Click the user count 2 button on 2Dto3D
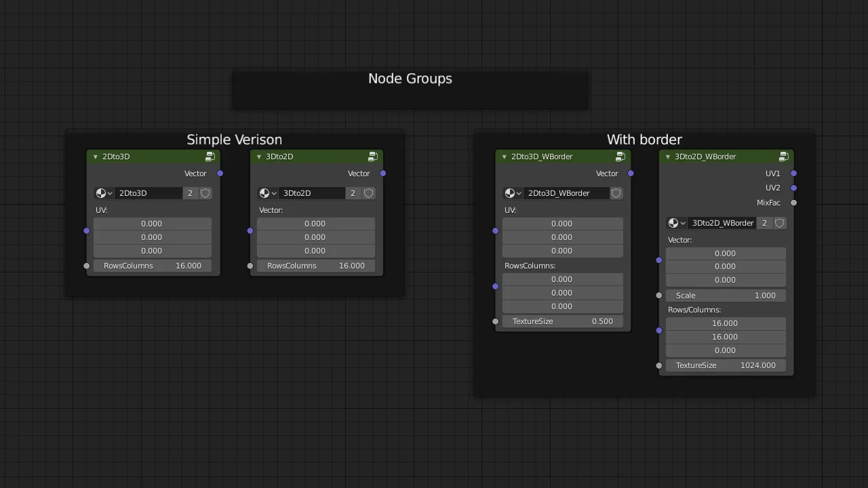The image size is (868, 488). [190, 193]
